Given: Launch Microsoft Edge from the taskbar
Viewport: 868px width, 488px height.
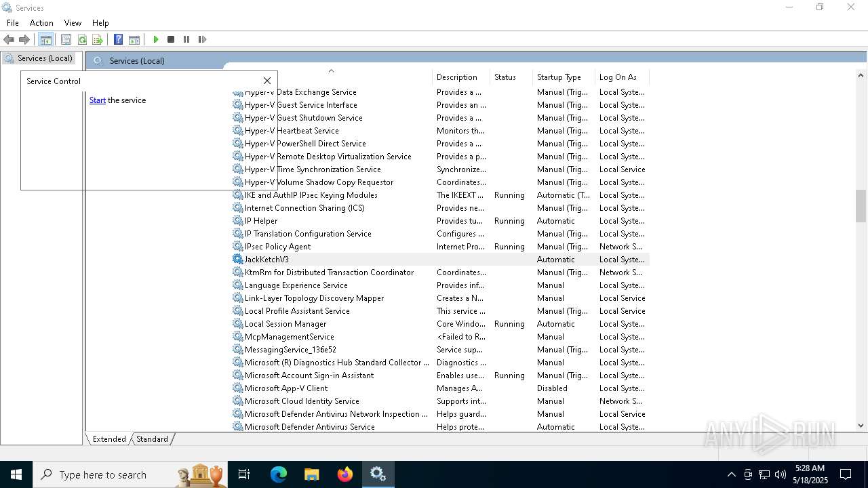Looking at the screenshot, I should coord(279,474).
